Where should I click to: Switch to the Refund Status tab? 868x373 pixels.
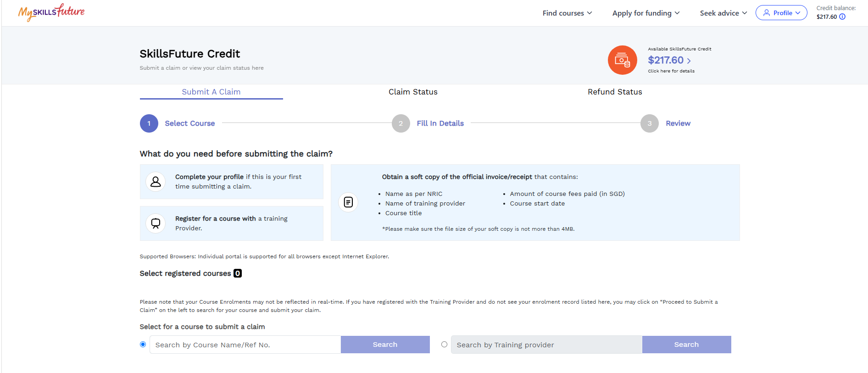pos(615,92)
